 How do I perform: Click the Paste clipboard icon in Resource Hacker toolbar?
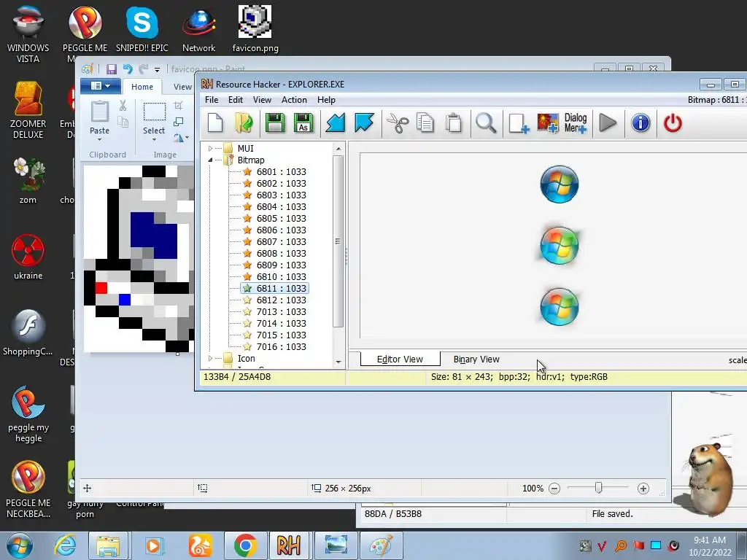click(x=454, y=123)
